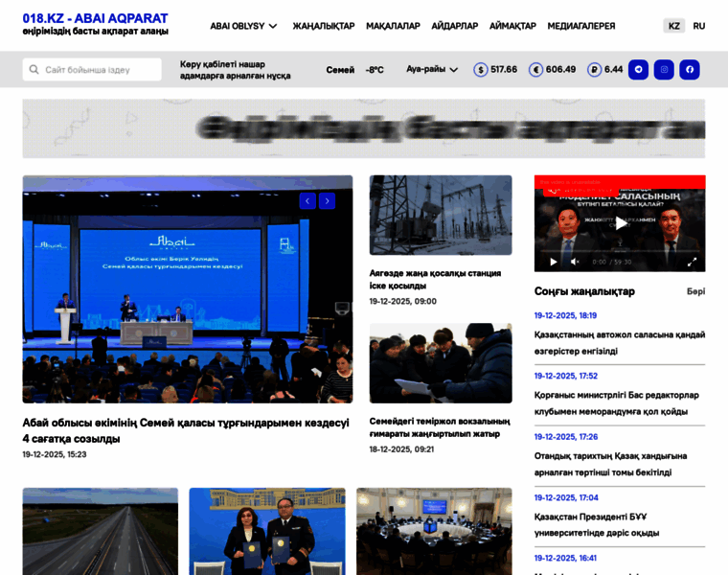
Task: Open the visually impaired version link
Action: click(236, 70)
